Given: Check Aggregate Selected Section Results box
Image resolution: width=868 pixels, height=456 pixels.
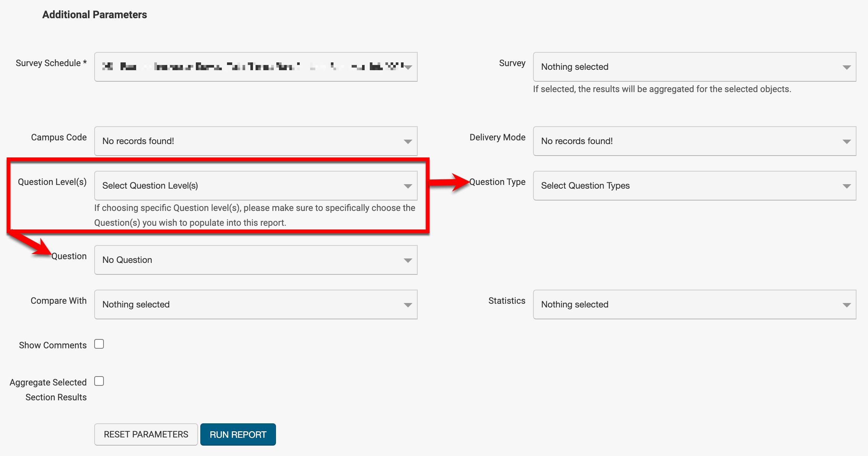Looking at the screenshot, I should [99, 381].
